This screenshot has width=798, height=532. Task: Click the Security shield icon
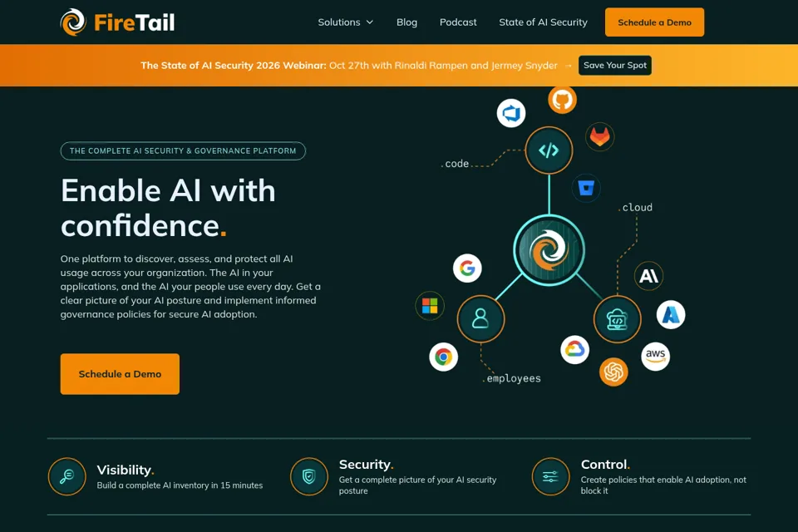tap(309, 476)
